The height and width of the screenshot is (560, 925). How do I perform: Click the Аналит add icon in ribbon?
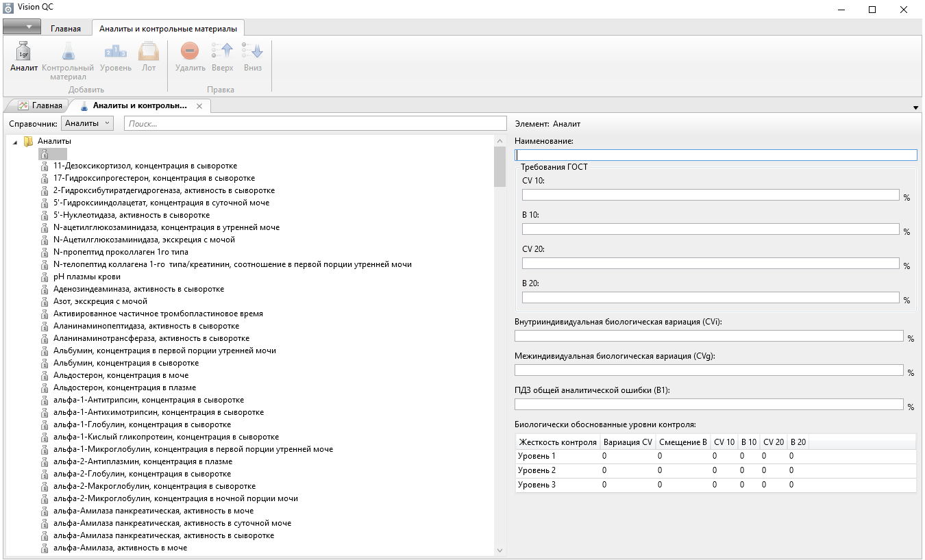click(23, 51)
